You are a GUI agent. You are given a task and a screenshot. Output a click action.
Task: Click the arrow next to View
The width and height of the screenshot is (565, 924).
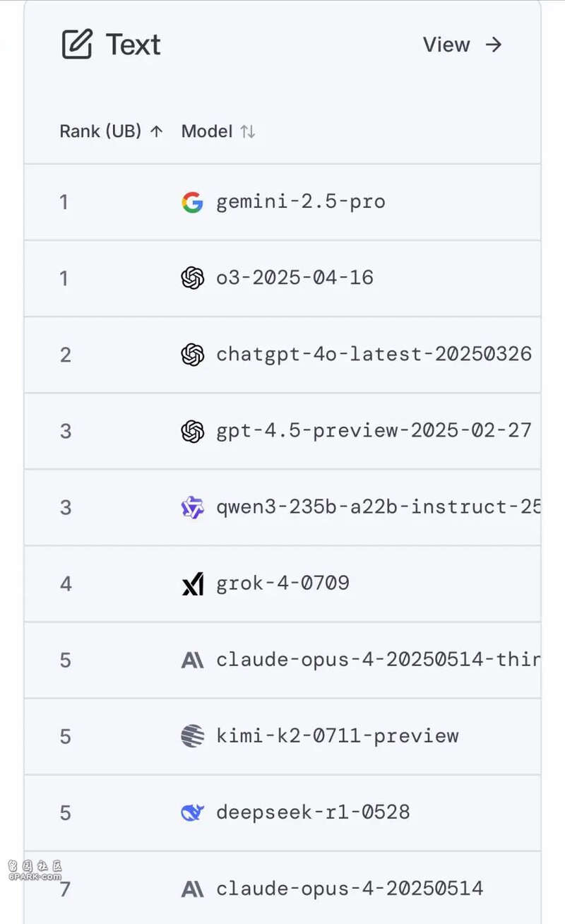coord(494,45)
